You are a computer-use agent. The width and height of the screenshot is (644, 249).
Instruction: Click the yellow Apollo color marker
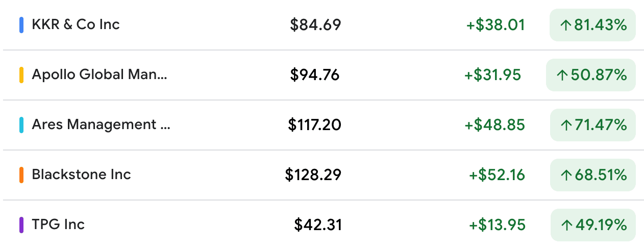[x=21, y=75]
